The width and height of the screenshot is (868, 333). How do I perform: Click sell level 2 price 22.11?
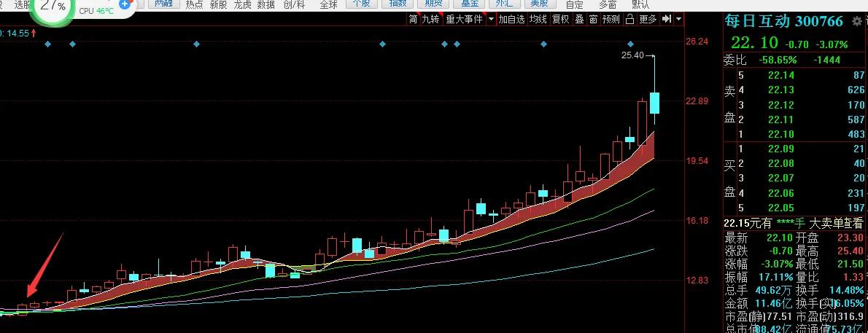coord(780,119)
